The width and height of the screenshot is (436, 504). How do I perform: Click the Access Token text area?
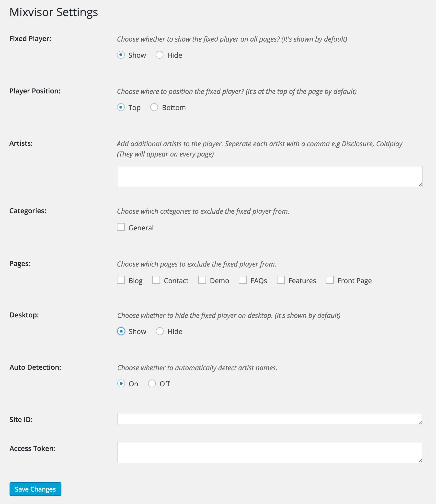pyautogui.click(x=270, y=452)
